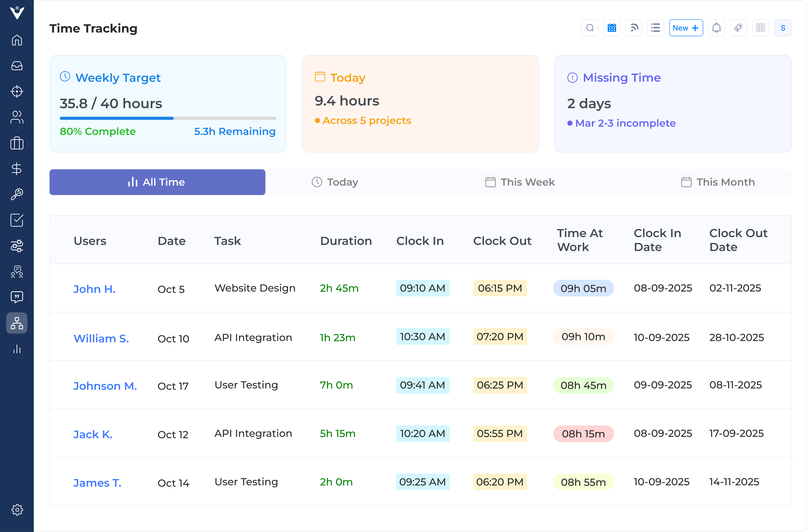Viewport: 807px width, 532px height.
Task: Open the briefcase projects icon
Action: pyautogui.click(x=17, y=143)
